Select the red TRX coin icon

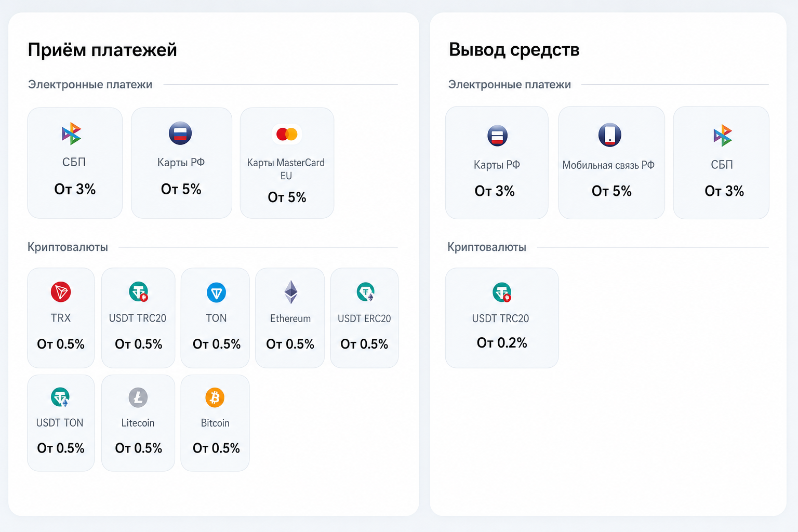pyautogui.click(x=61, y=292)
